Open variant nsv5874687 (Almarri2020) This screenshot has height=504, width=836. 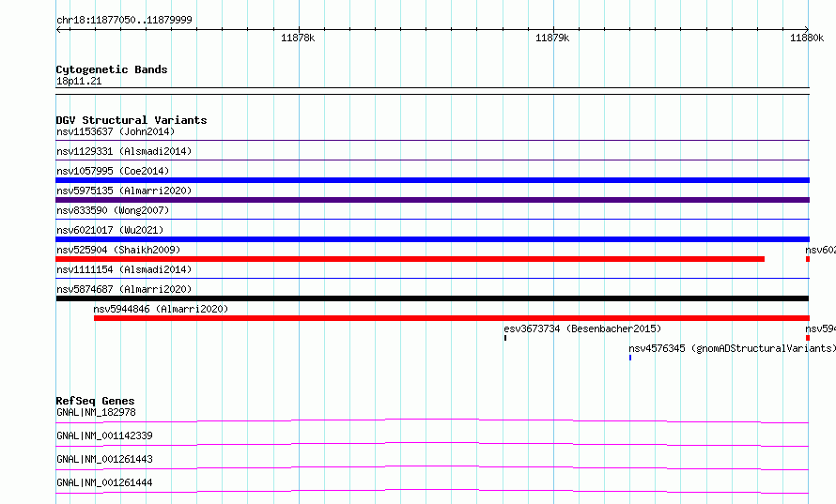pyautogui.click(x=124, y=289)
